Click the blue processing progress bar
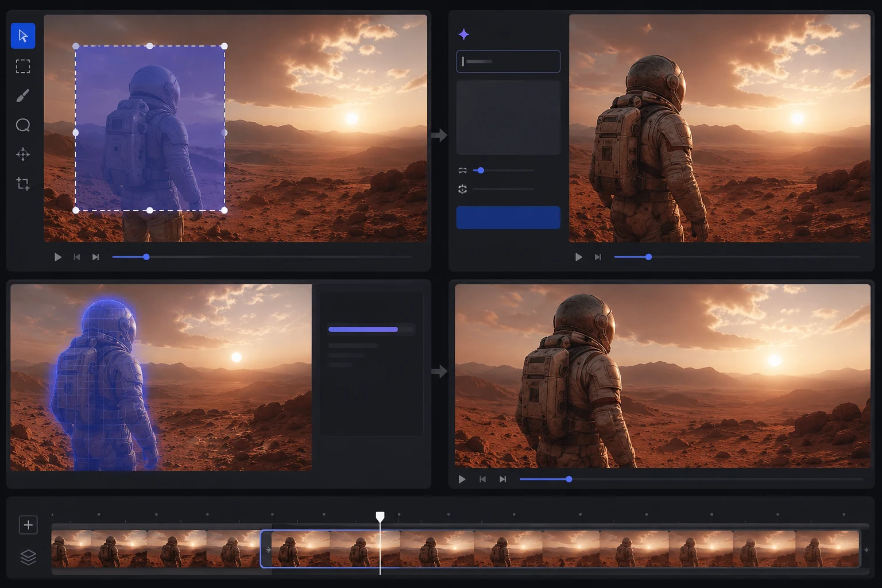Screen dimensions: 882x588 pos(363,330)
